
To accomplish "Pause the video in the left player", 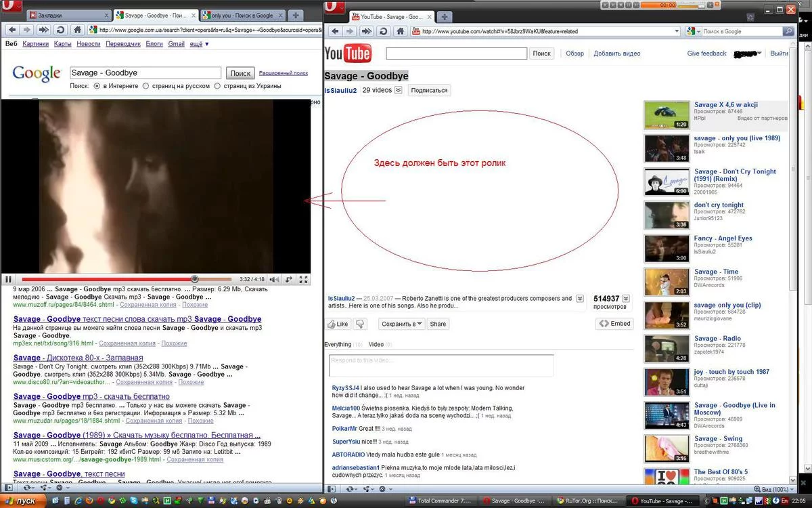I will point(9,279).
